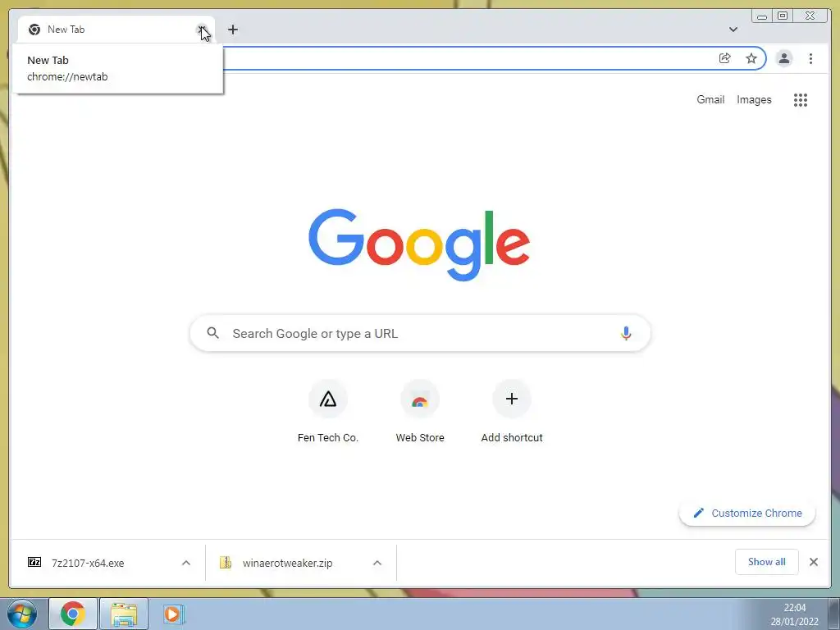Click Chrome icon in taskbar
The width and height of the screenshot is (840, 630).
(x=73, y=614)
